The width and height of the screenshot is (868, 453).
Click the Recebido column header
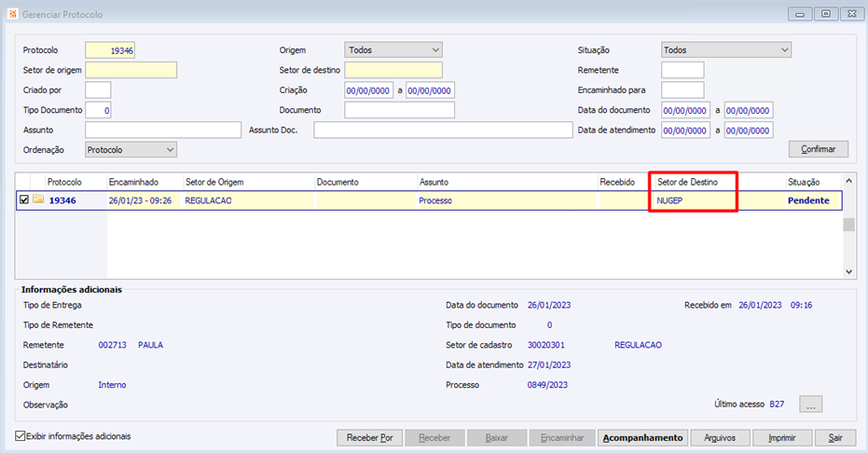click(x=626, y=182)
